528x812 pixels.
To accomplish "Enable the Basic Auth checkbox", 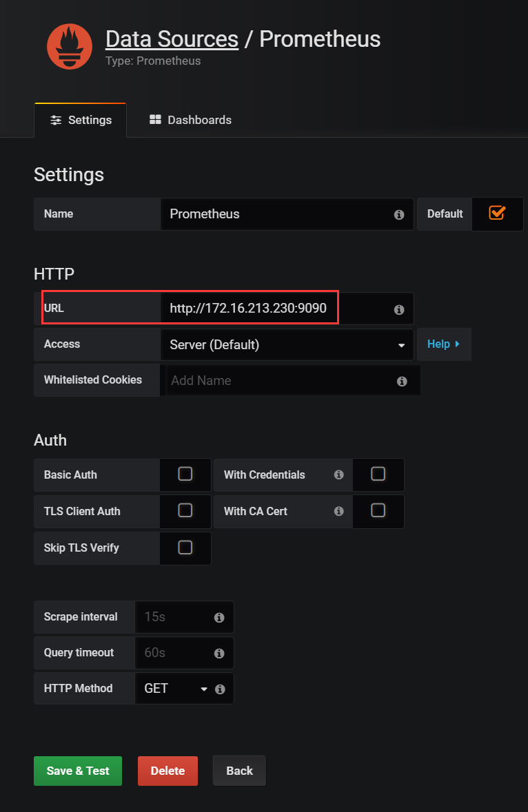I will [x=185, y=474].
